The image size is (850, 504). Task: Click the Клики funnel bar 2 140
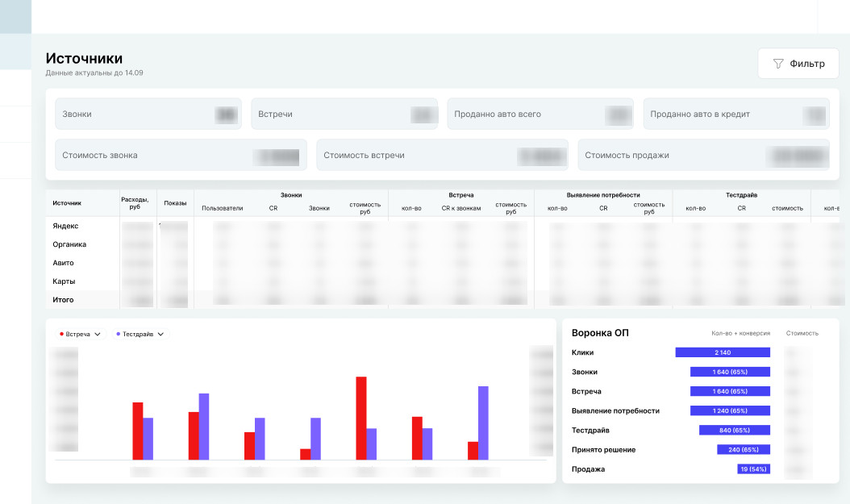pyautogui.click(x=723, y=352)
